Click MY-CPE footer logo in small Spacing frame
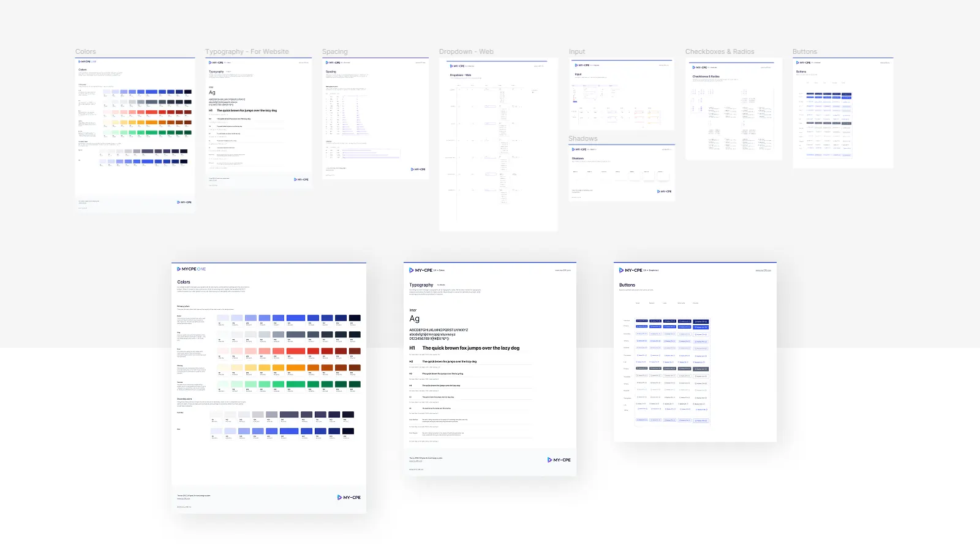 coord(418,169)
